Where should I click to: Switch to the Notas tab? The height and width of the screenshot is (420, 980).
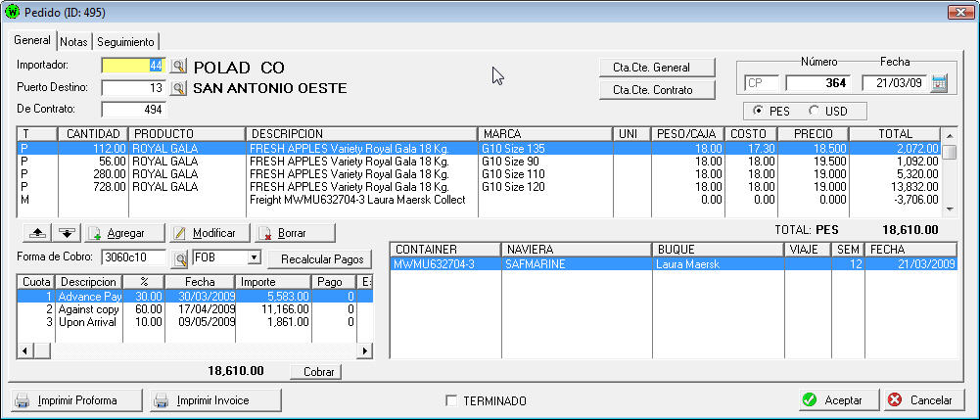[73, 42]
